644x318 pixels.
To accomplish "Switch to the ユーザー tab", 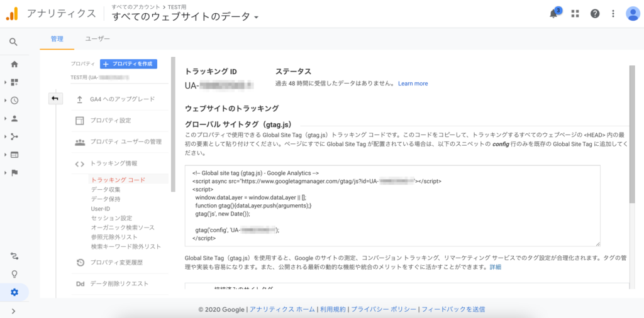I will [x=97, y=39].
